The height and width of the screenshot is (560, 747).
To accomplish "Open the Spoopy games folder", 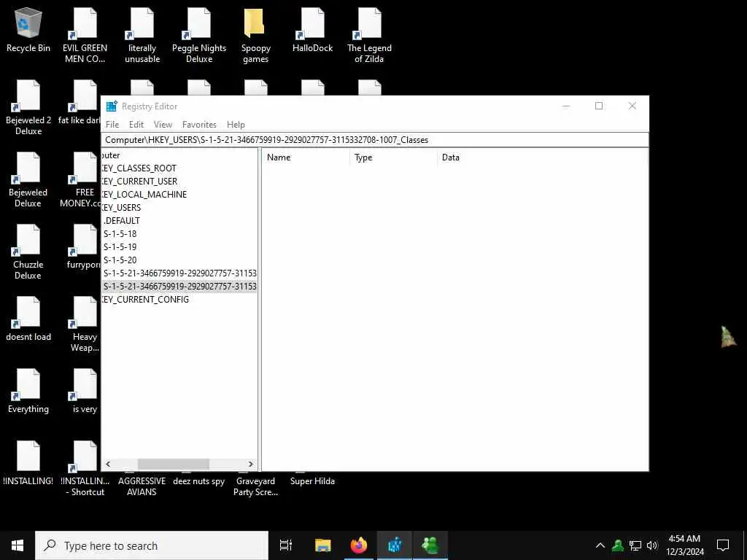I will (256, 36).
